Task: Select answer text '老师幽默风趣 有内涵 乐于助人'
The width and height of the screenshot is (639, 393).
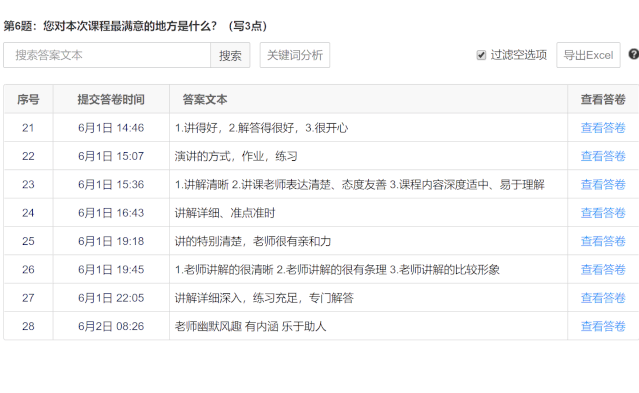Action: click(250, 326)
